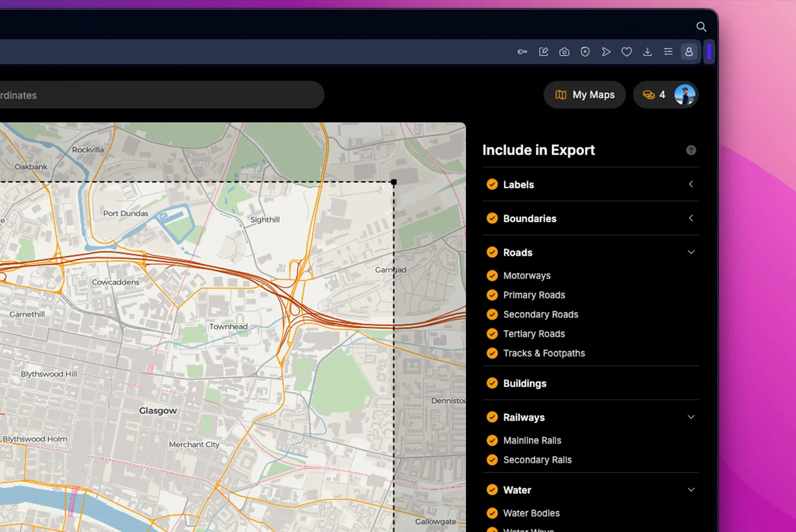Click the heart favorites icon in toolbar
The height and width of the screenshot is (532, 796).
point(627,52)
